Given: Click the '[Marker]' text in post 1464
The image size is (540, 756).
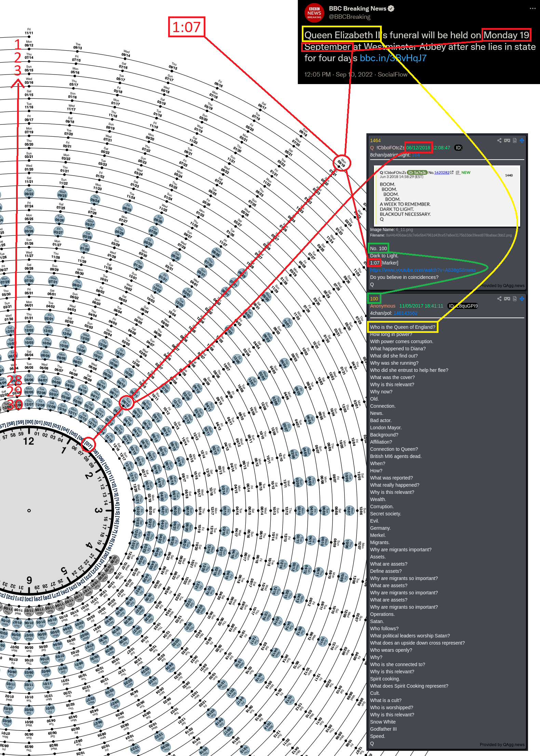Looking at the screenshot, I should pos(390,263).
